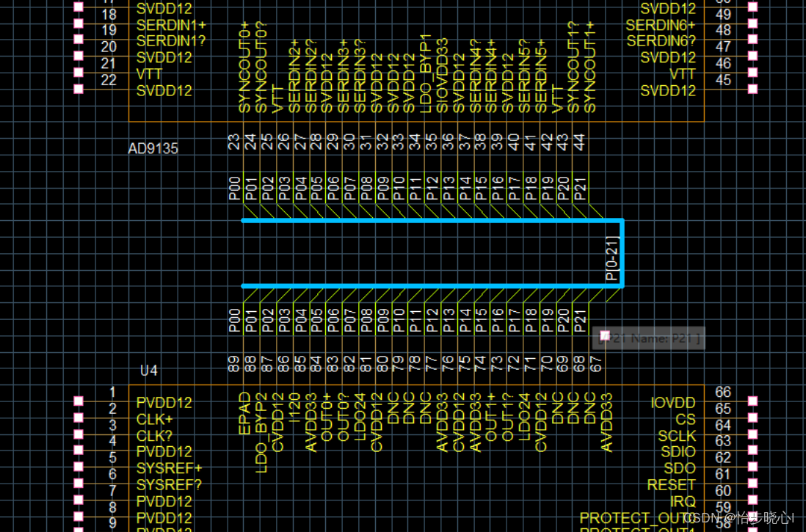Select the IRQ pin name
806x532 pixels.
pyautogui.click(x=682, y=501)
